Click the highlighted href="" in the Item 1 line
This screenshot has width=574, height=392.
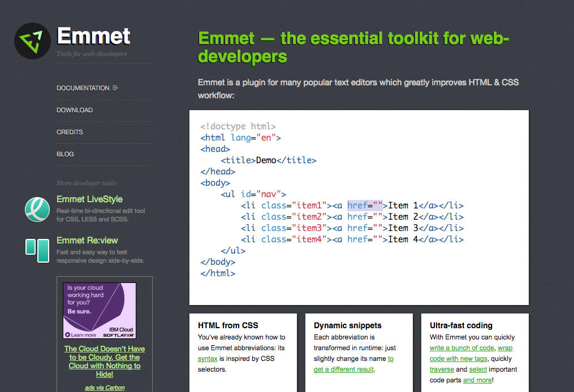pos(365,206)
